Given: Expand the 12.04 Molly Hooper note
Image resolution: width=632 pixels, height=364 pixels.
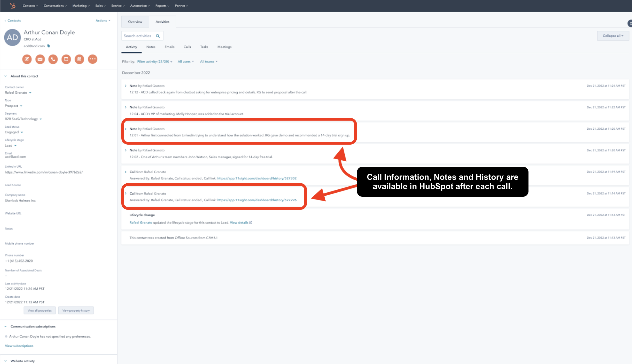Looking at the screenshot, I should tap(126, 107).
